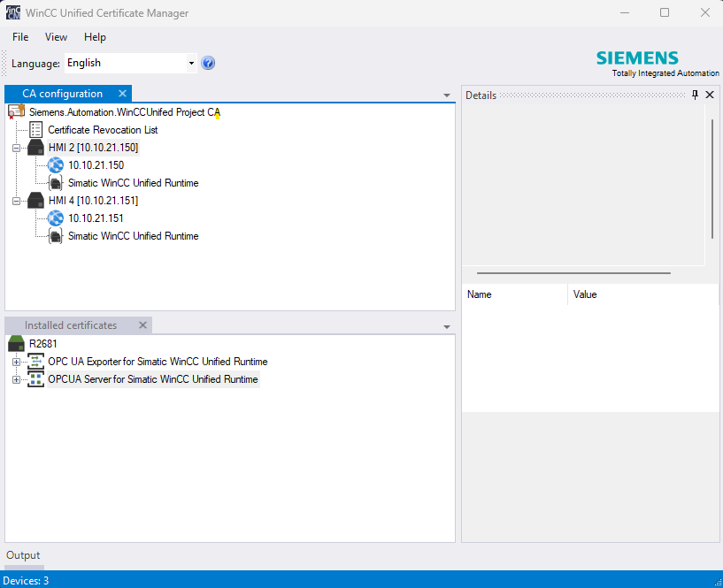Close the Details panel

[710, 95]
